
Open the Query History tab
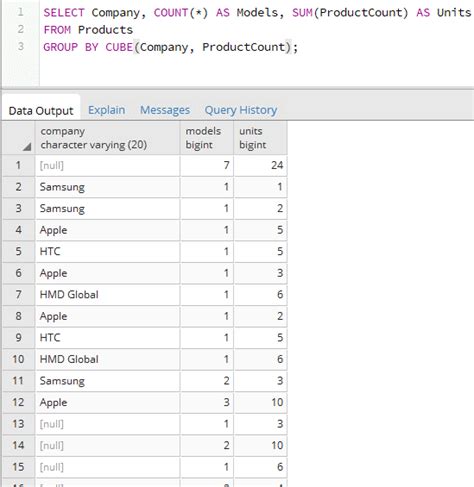pos(241,110)
